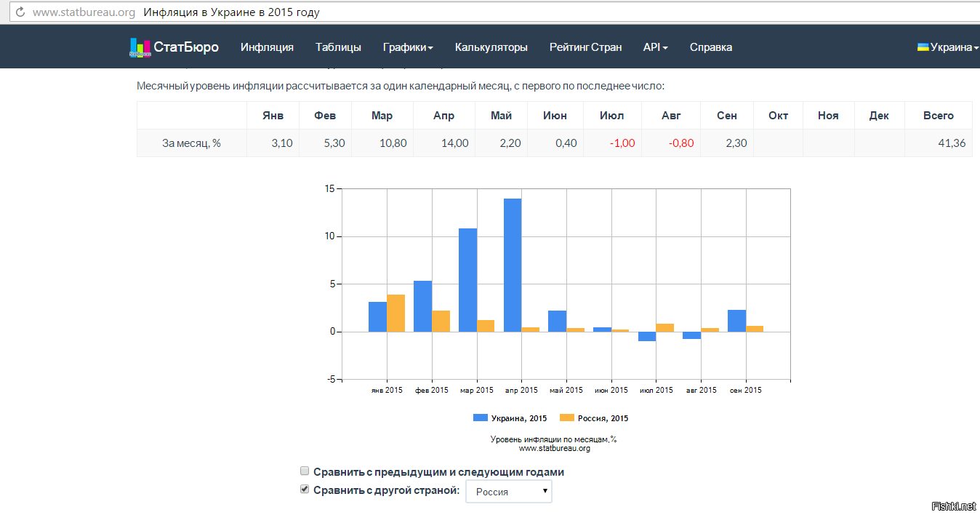Click the Янв column header
This screenshot has height=515, width=980.
(x=273, y=116)
